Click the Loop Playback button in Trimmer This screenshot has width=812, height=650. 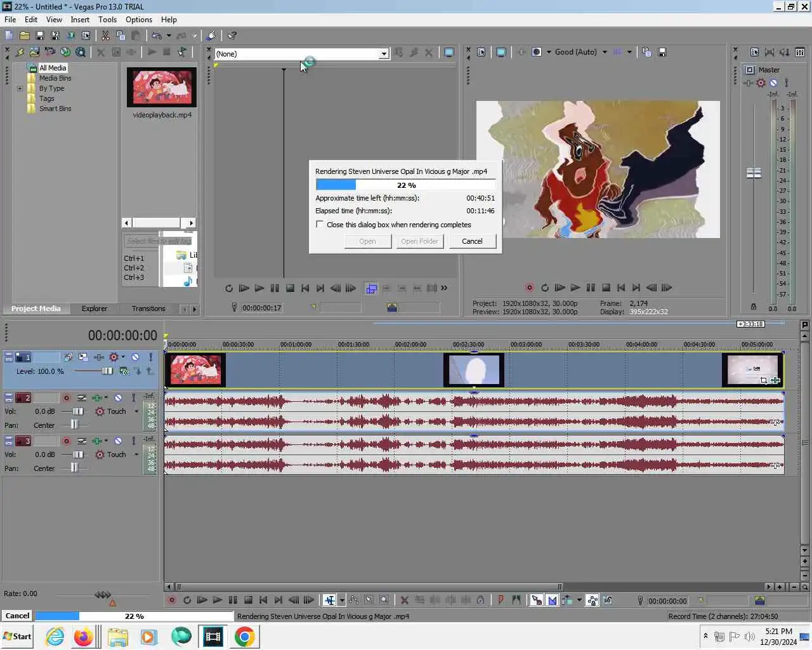point(229,288)
